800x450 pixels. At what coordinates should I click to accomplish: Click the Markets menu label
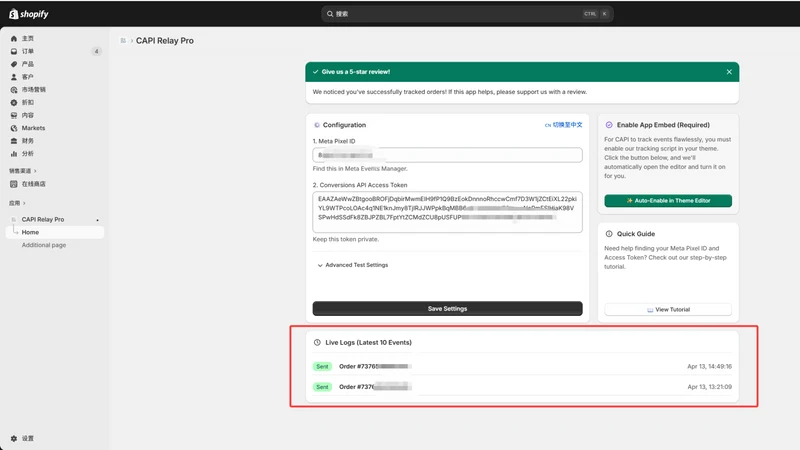point(33,128)
